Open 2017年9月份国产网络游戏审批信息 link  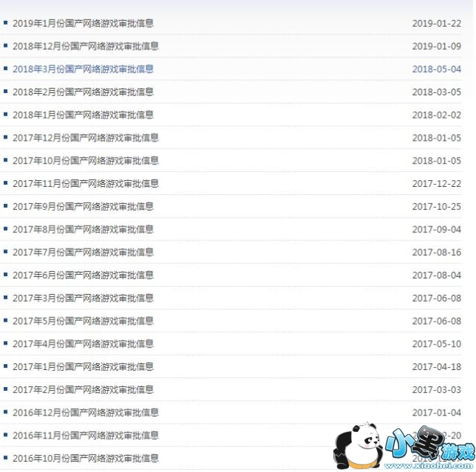click(83, 206)
